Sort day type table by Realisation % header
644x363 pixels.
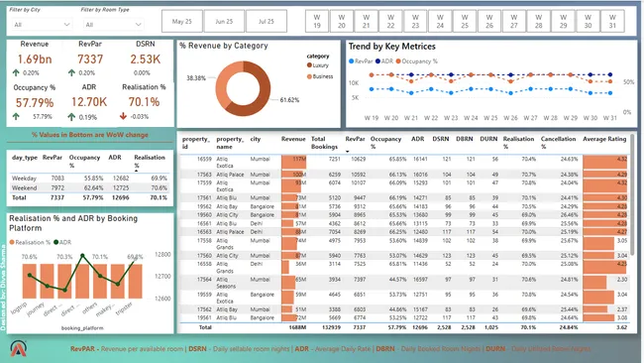(x=150, y=161)
